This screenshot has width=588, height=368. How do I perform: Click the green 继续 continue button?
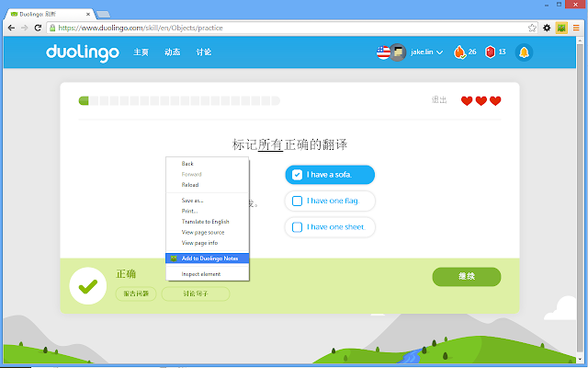pos(467,277)
